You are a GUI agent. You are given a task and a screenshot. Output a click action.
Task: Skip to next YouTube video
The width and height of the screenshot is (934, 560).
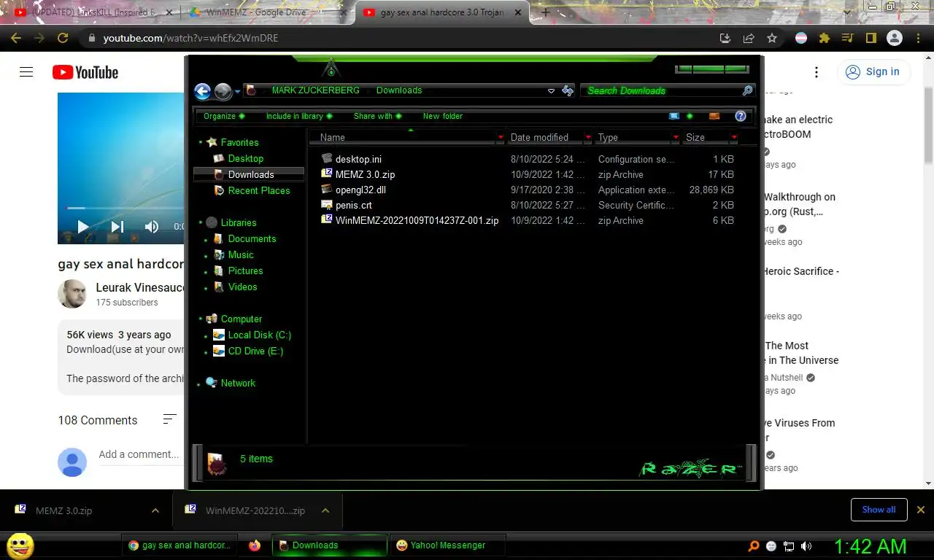click(x=117, y=227)
